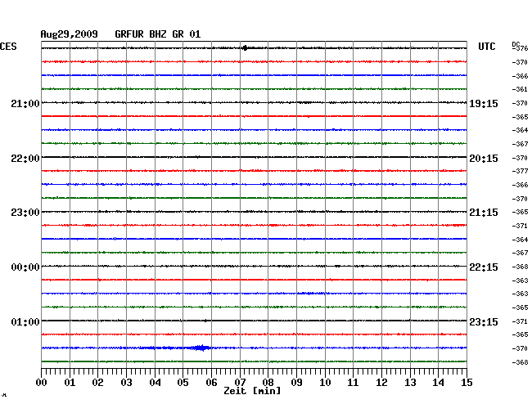Image resolution: width=532 pixels, height=404 pixels.
Task: Click minute tick label 06 on the axis
Action: pyautogui.click(x=211, y=383)
